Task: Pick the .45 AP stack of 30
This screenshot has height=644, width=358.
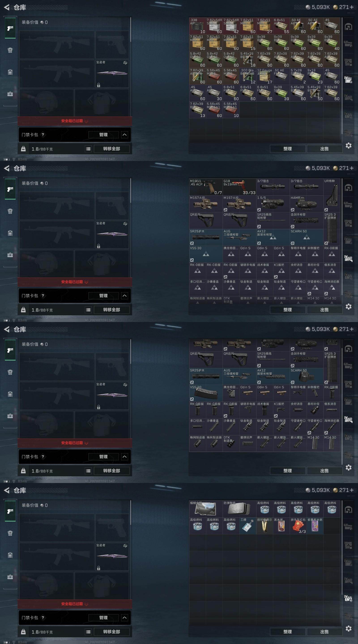Action: coord(214,93)
